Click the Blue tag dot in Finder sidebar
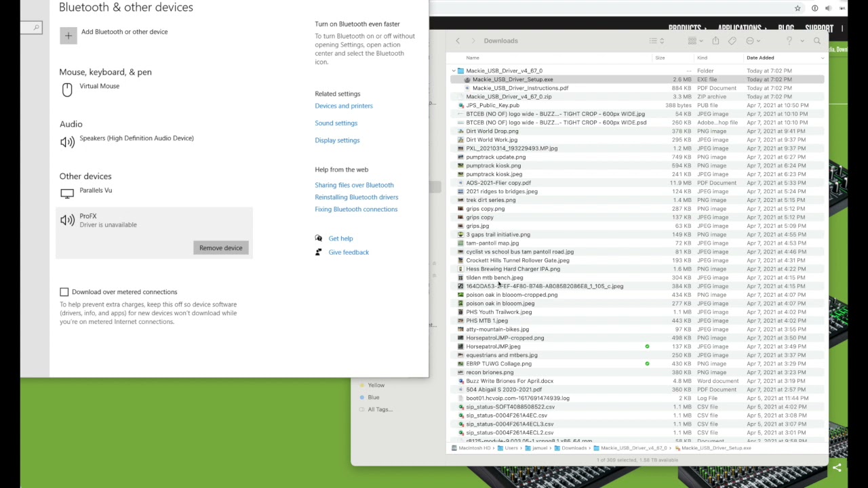868x488 pixels. [362, 397]
